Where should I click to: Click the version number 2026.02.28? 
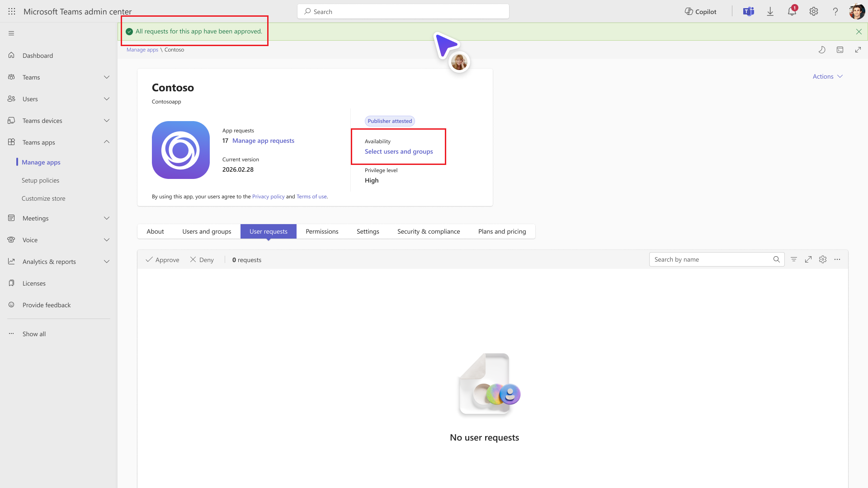pyautogui.click(x=238, y=169)
